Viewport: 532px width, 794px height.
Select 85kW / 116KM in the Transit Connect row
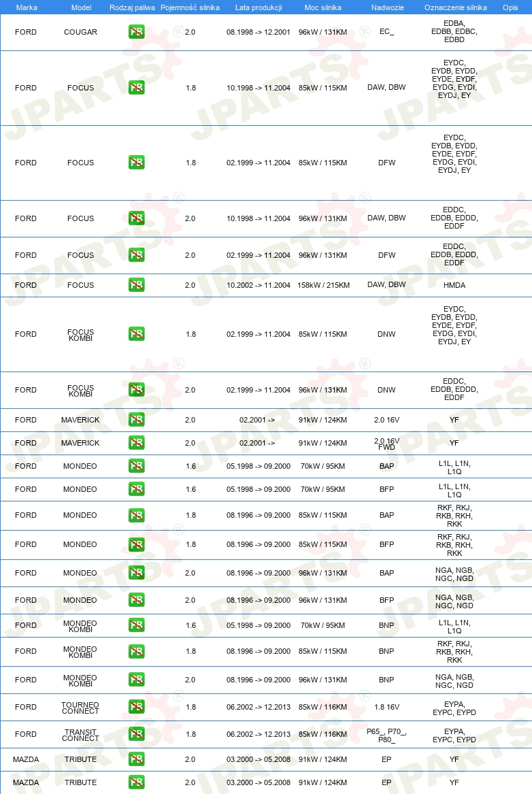(323, 734)
